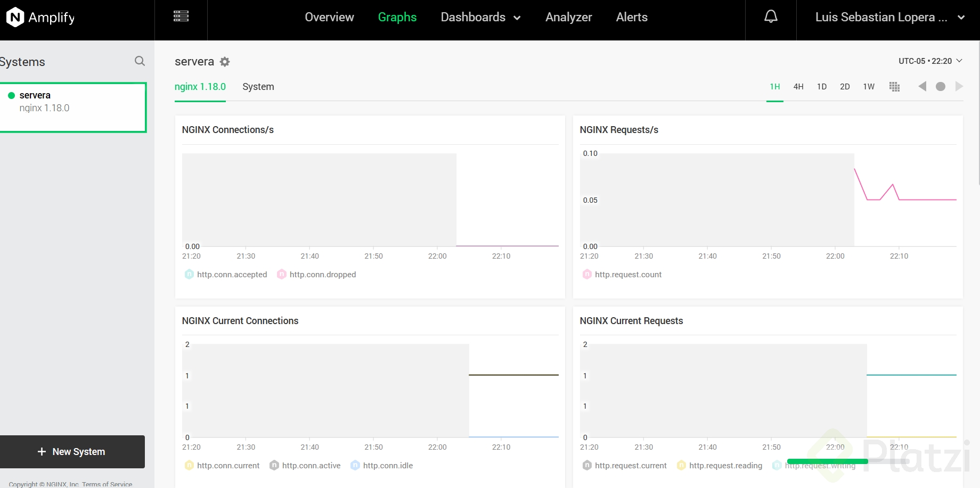The image size is (980, 488).
Task: Open the Graphs page
Action: coord(397,17)
